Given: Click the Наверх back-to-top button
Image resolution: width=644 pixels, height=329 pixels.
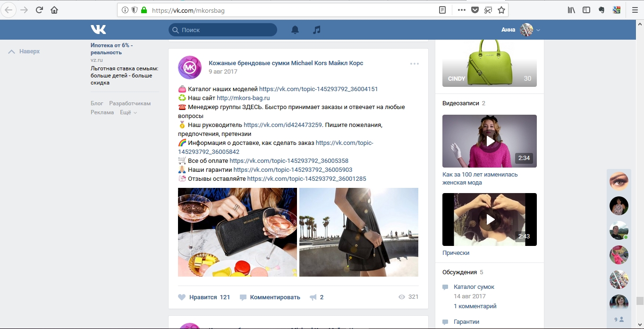Looking at the screenshot, I should [24, 51].
